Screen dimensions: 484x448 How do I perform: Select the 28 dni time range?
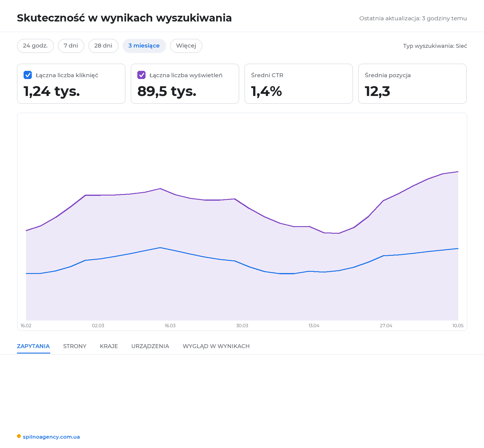point(103,46)
